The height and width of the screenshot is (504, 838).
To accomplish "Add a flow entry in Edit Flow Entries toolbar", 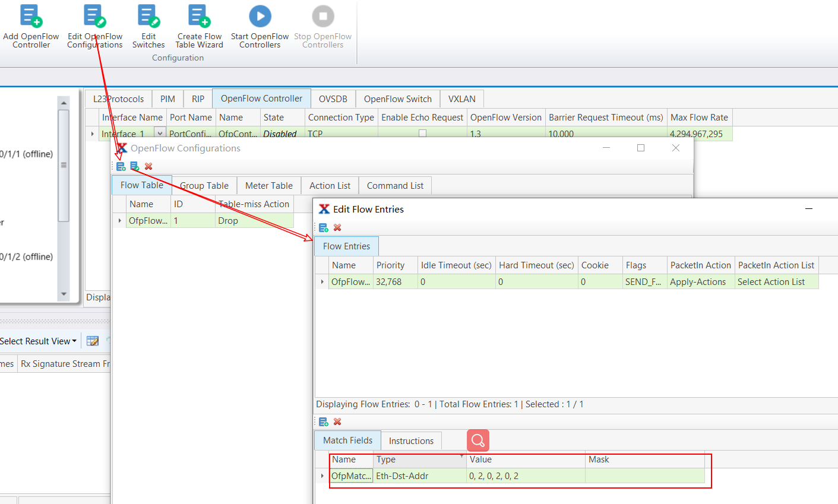I will 324,227.
